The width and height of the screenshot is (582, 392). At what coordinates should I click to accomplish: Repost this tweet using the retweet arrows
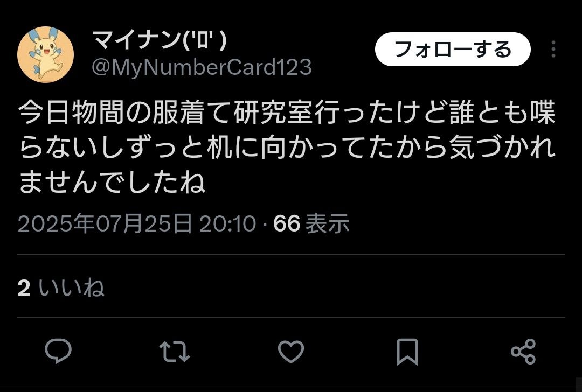click(x=175, y=351)
